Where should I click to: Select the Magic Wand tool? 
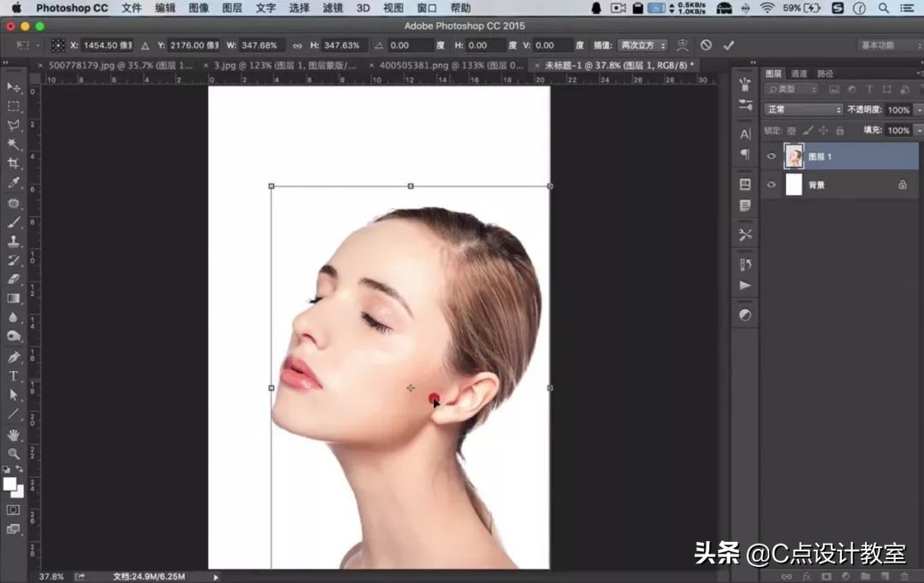coord(14,144)
